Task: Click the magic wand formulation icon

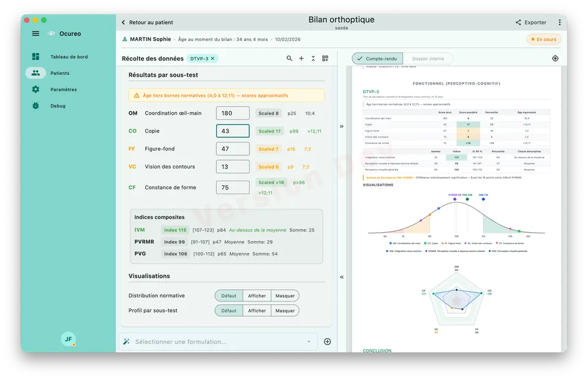Action: coord(126,341)
